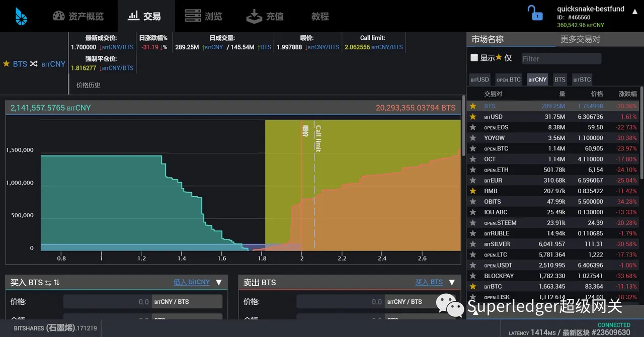Toggle star on BLOCKPAY row
The image size is (644, 337).
473,275
